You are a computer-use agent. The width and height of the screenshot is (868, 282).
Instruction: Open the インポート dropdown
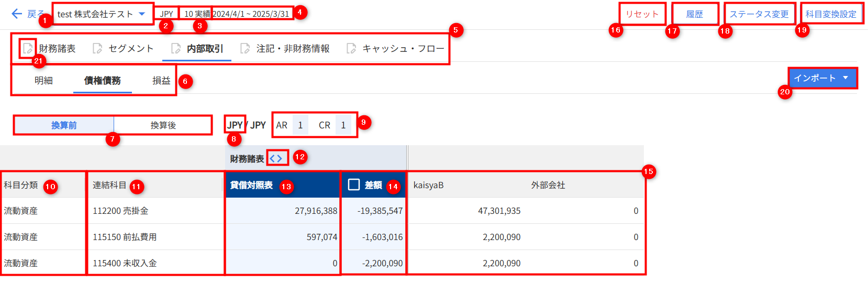point(821,78)
